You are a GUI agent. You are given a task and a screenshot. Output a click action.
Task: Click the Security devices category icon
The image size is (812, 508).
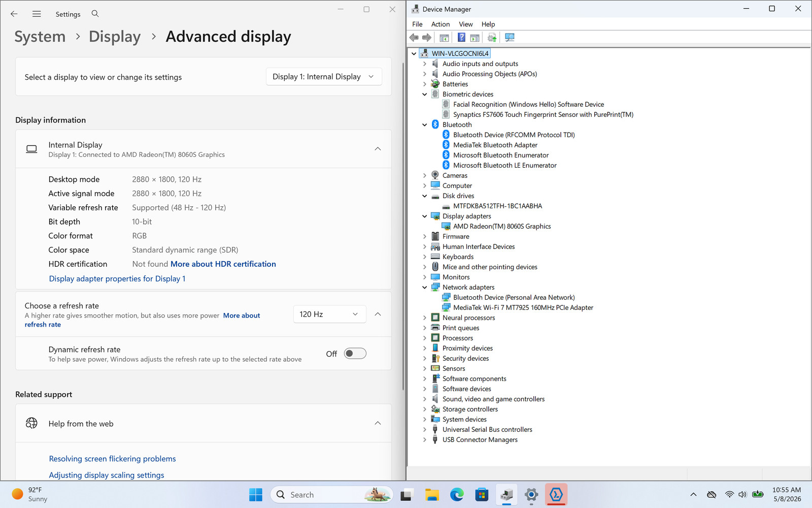(435, 358)
